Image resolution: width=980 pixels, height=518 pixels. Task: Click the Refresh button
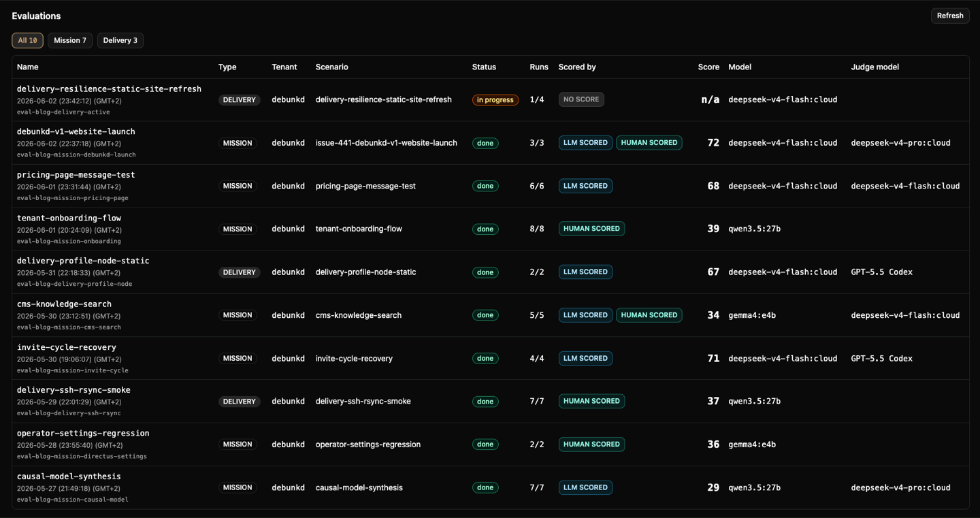(x=950, y=16)
